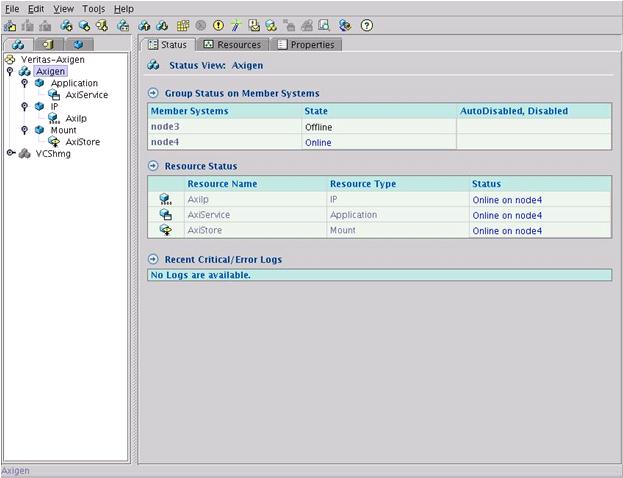This screenshot has width=623, height=478.
Task: Select the AxiService resource in tree
Action: tap(87, 95)
